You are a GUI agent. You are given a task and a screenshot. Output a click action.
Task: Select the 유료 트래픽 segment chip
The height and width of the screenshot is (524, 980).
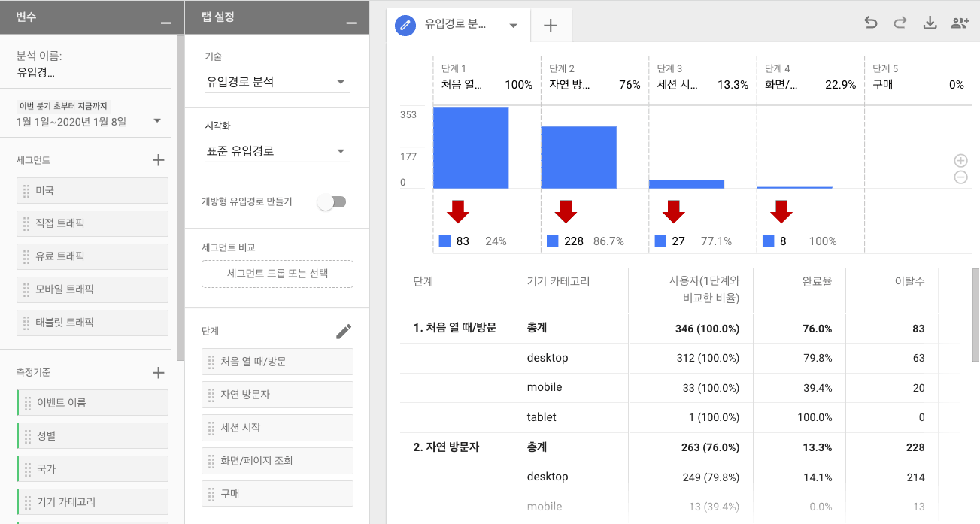tap(93, 257)
